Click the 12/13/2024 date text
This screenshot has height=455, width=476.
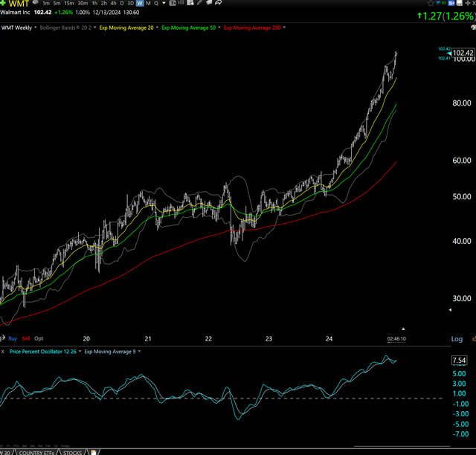coord(106,13)
